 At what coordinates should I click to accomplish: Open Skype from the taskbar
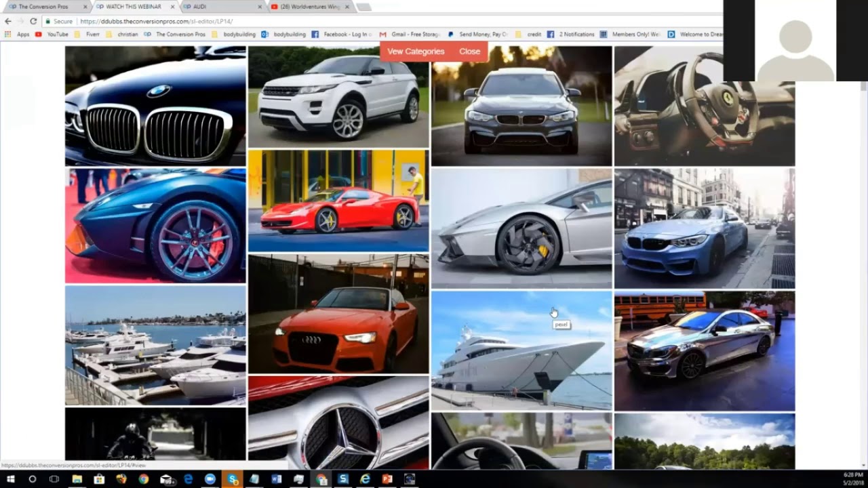[x=233, y=479]
